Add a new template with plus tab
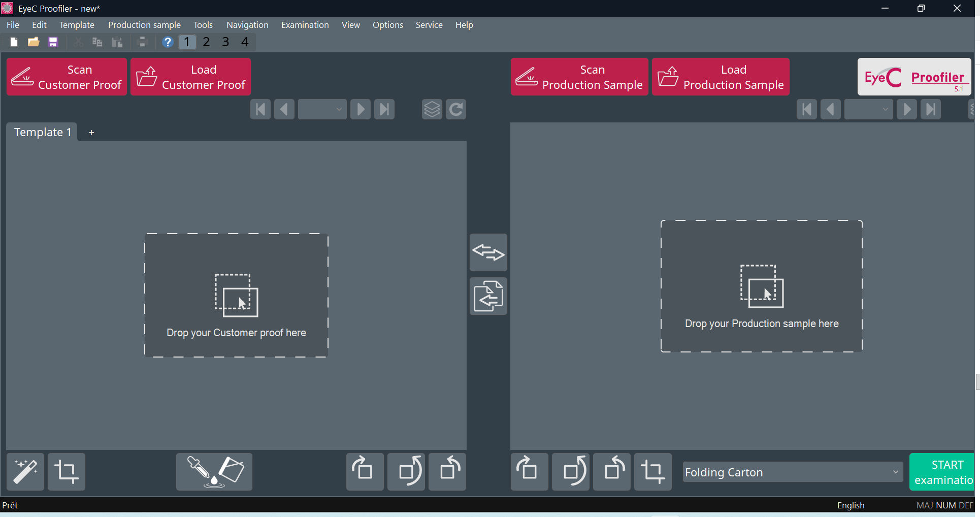980x517 pixels. (x=91, y=133)
